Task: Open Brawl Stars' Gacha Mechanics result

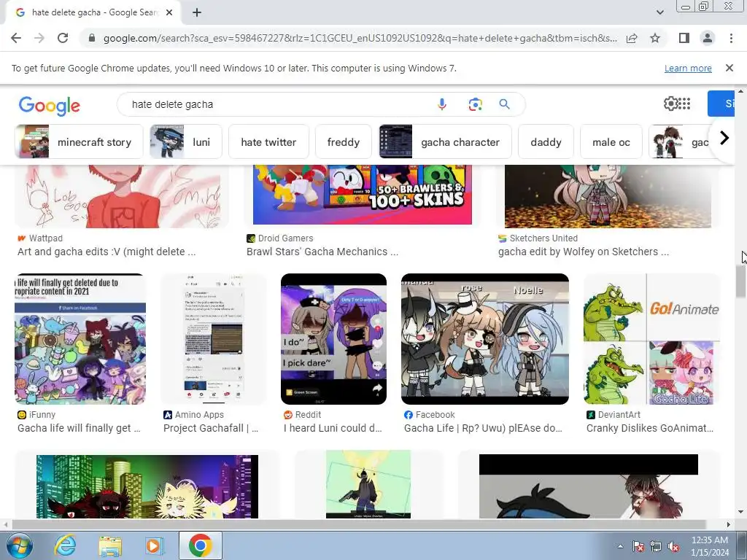Action: pos(322,252)
